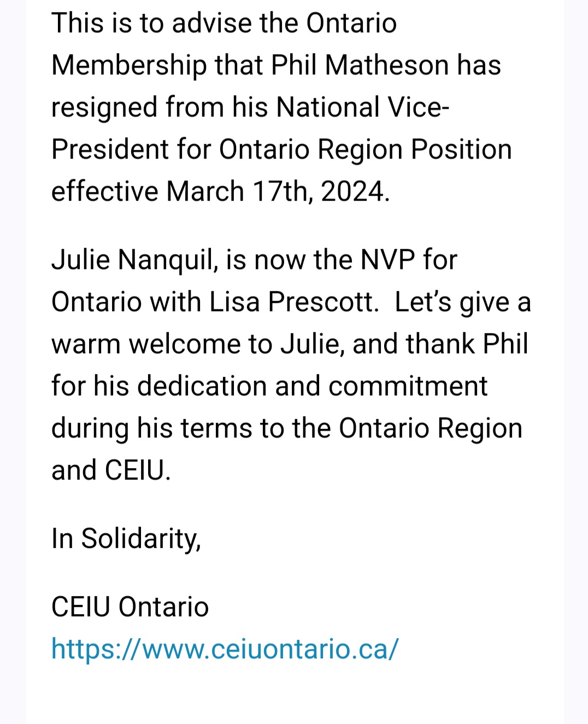This screenshot has width=588, height=724.
Task: Click the words 'National Vice-' in the first paragraph
Action: [x=362, y=107]
